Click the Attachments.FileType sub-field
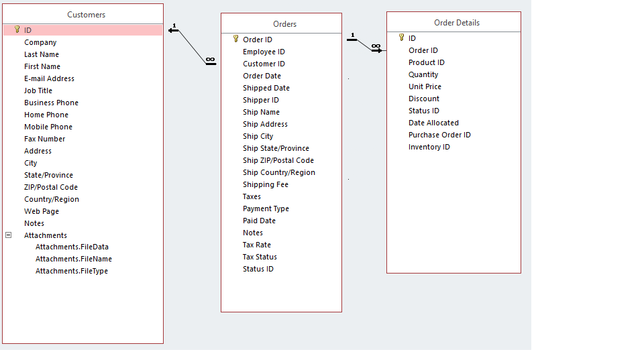The image size is (644, 362). tap(71, 271)
